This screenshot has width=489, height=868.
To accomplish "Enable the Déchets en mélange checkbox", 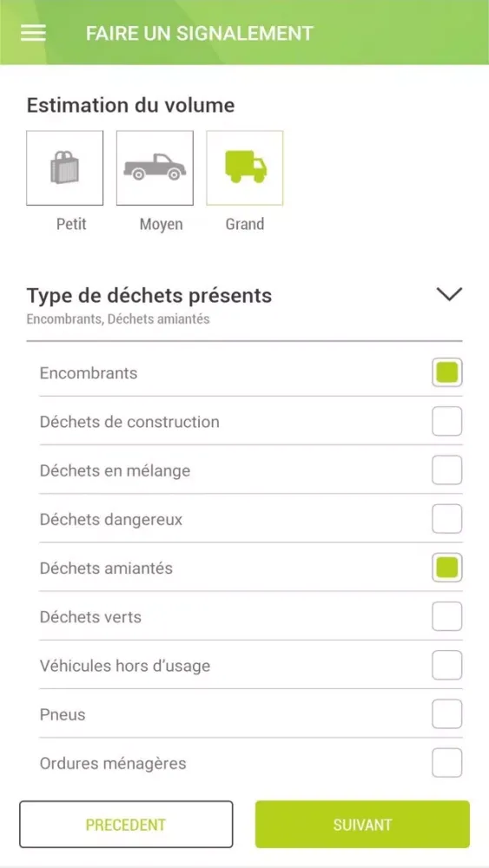I will (x=447, y=470).
